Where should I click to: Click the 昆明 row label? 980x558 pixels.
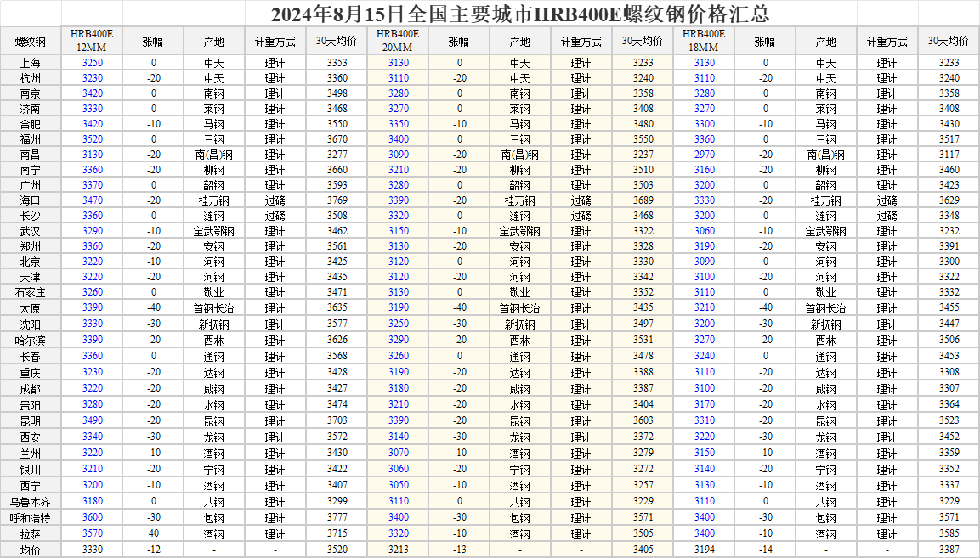pos(31,421)
